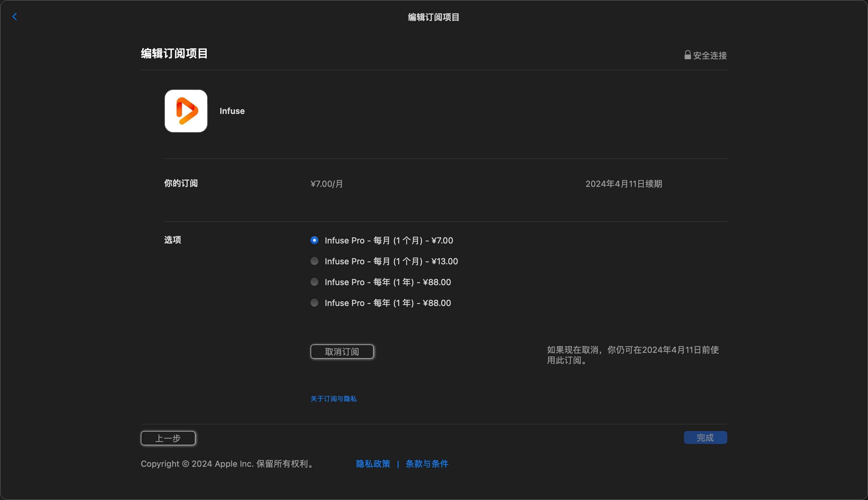
Task: Click the 选项 section label
Action: (172, 240)
